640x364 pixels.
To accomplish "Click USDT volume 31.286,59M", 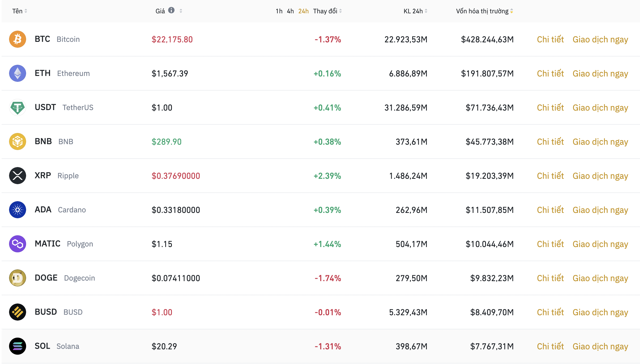I will 406,108.
